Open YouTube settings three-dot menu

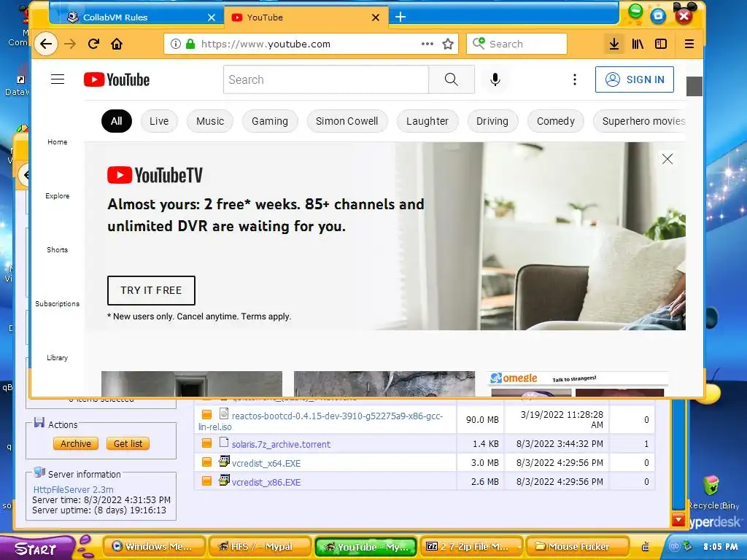[575, 79]
